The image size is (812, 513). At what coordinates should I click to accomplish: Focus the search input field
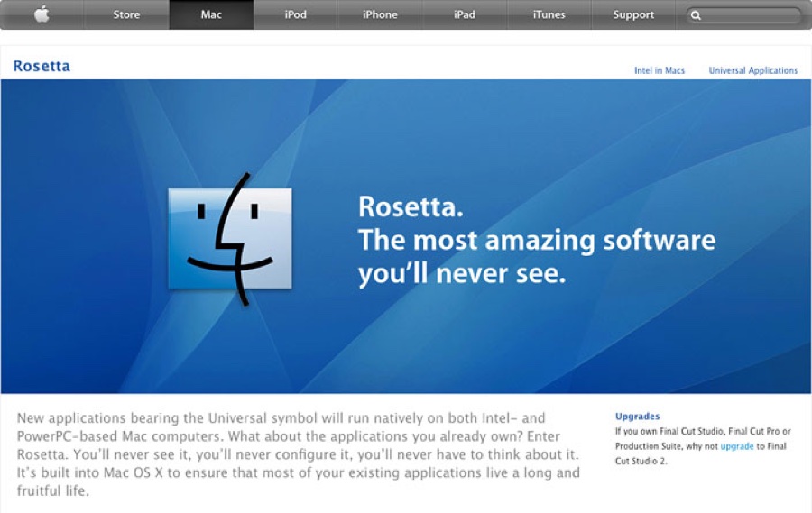pos(744,15)
